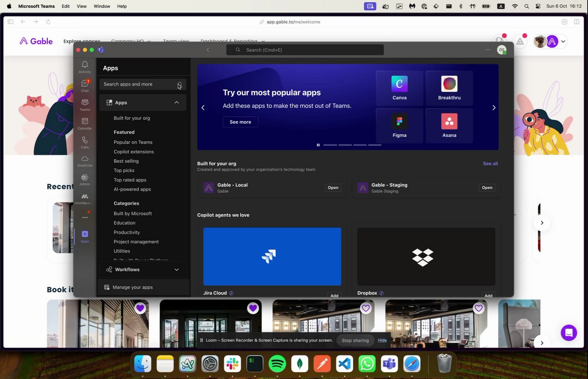
Task: Unfavorite the leftmost space photo in Gable
Action: [141, 308]
